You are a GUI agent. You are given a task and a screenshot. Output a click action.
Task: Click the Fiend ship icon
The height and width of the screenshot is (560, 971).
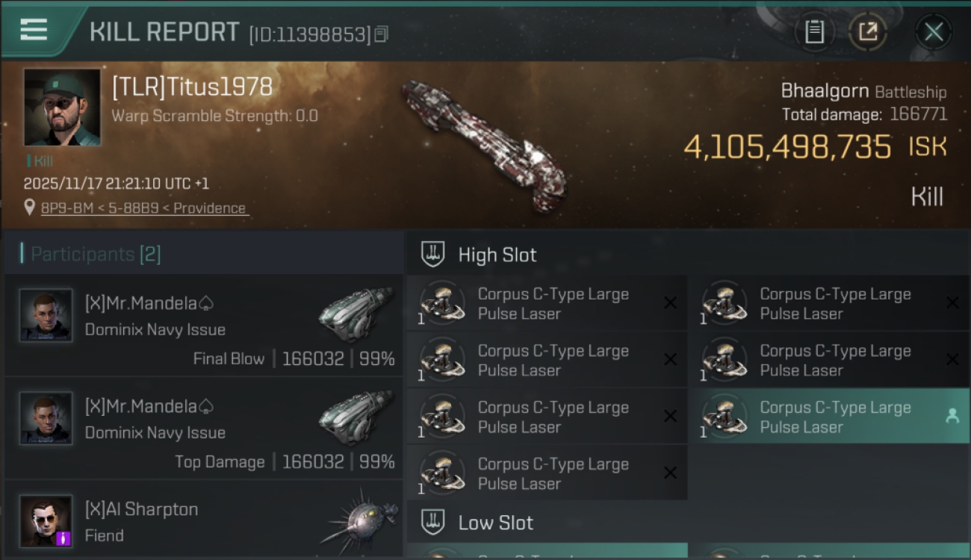point(360,520)
